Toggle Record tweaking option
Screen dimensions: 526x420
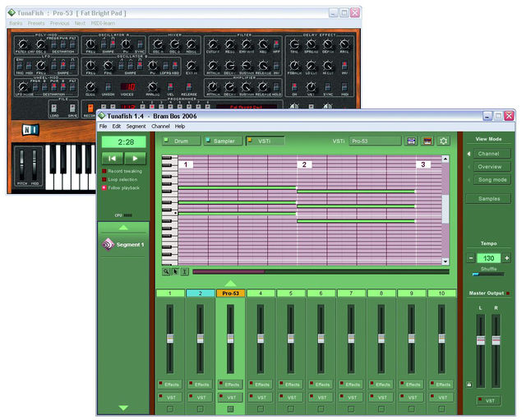[104, 171]
